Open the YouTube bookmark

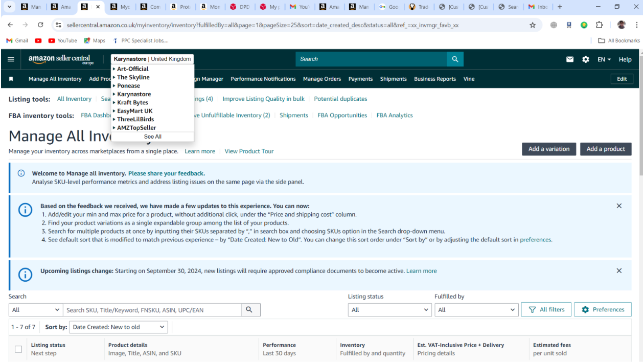pos(62,41)
